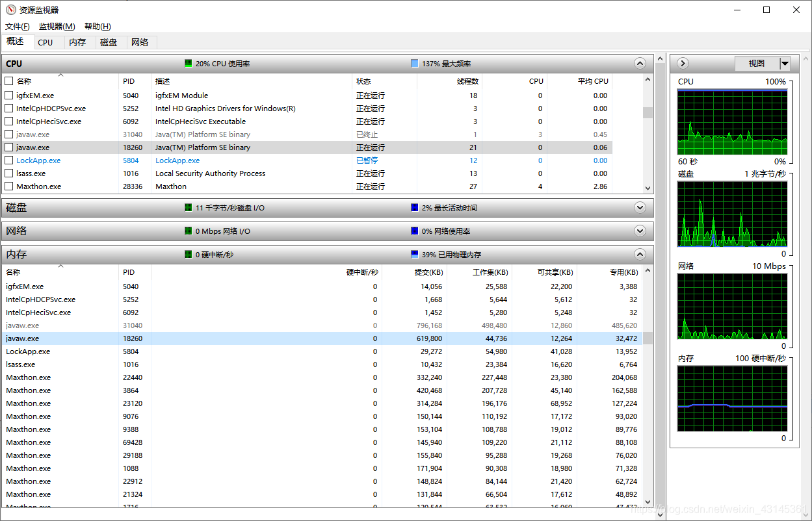This screenshot has width=812, height=521.
Task: Click the CPU usage graph
Action: click(732, 122)
